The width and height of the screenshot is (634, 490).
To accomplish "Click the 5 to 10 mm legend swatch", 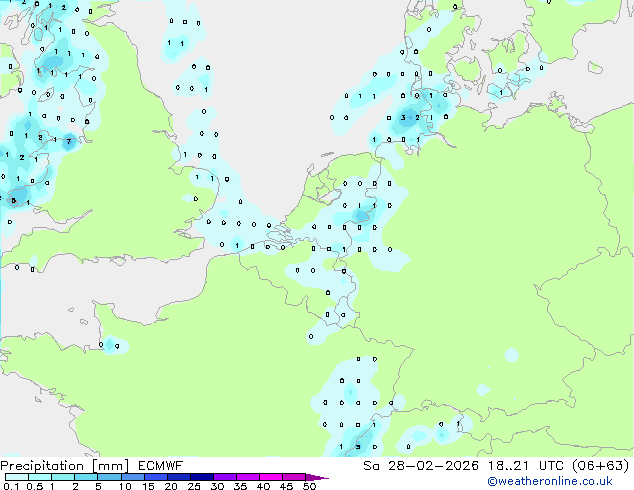I will (110, 477).
